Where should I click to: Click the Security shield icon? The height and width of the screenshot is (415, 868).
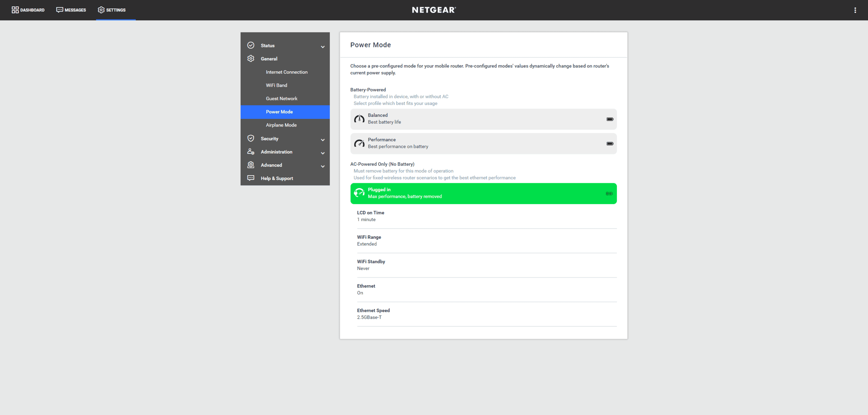click(x=251, y=138)
